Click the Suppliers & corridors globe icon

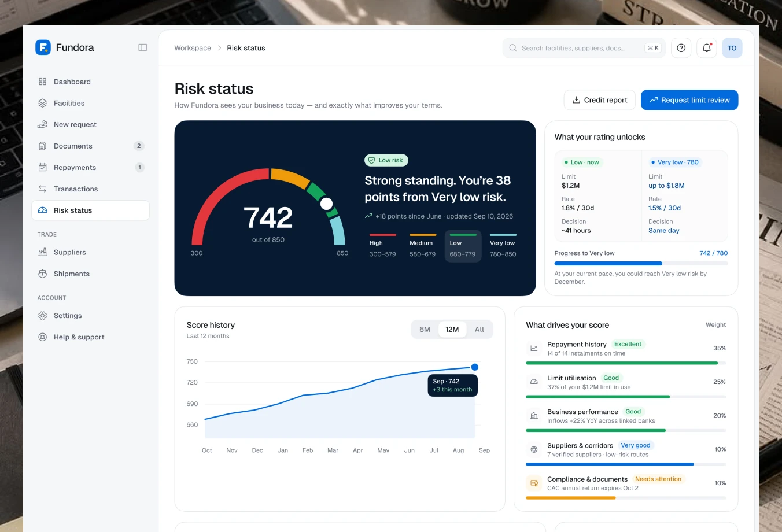click(534, 449)
